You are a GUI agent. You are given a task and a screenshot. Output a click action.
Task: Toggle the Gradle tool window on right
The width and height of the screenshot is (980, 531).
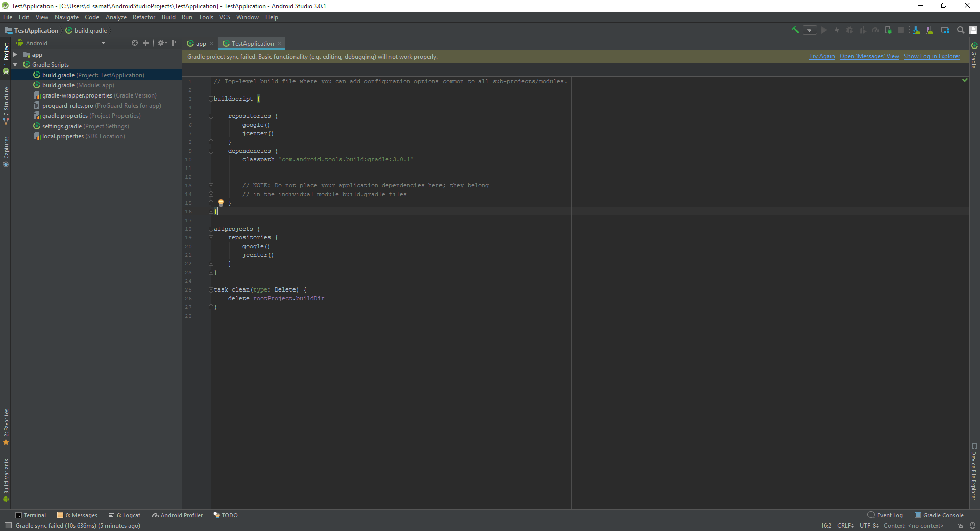pyautogui.click(x=974, y=55)
